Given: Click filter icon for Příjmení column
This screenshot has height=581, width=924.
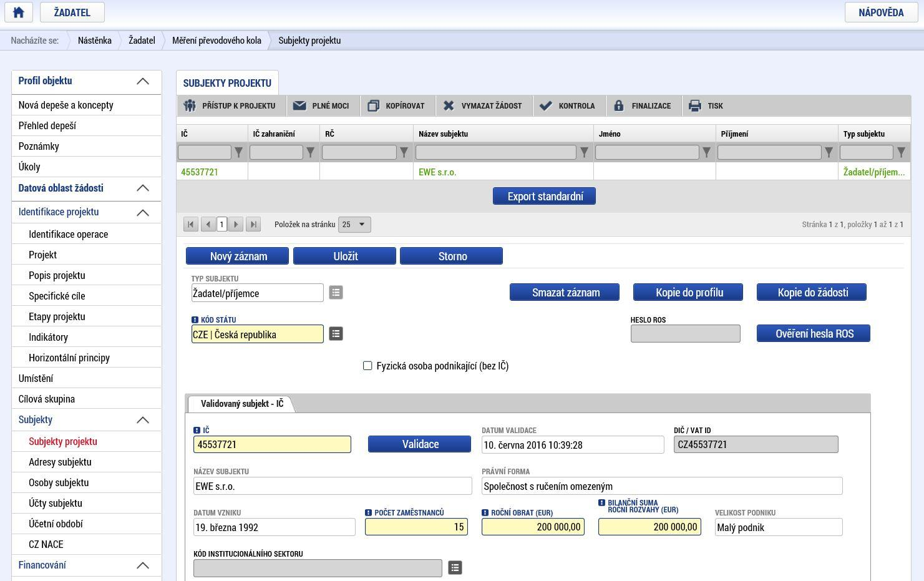Looking at the screenshot, I should coord(829,152).
